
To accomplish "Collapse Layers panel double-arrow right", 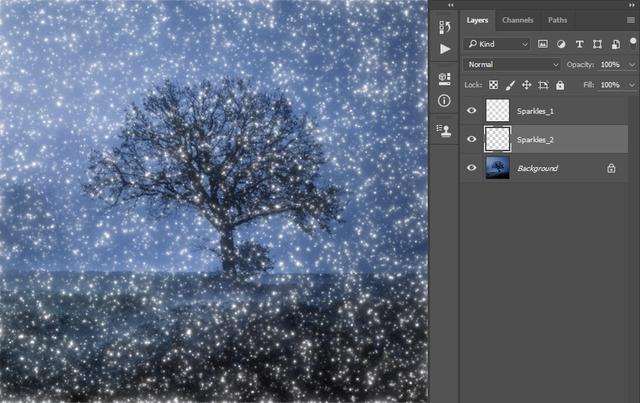I will (x=632, y=5).
